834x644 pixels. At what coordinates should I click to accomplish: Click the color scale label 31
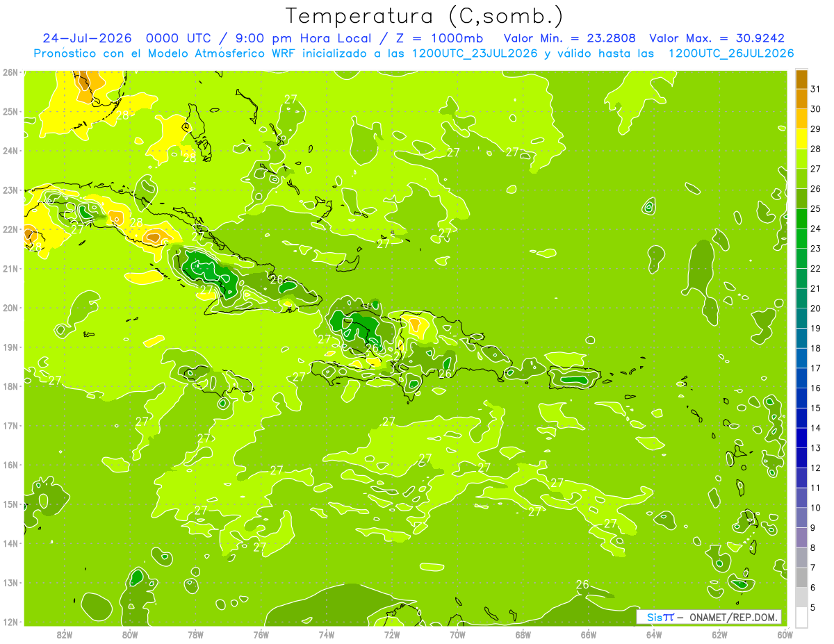[x=815, y=89]
